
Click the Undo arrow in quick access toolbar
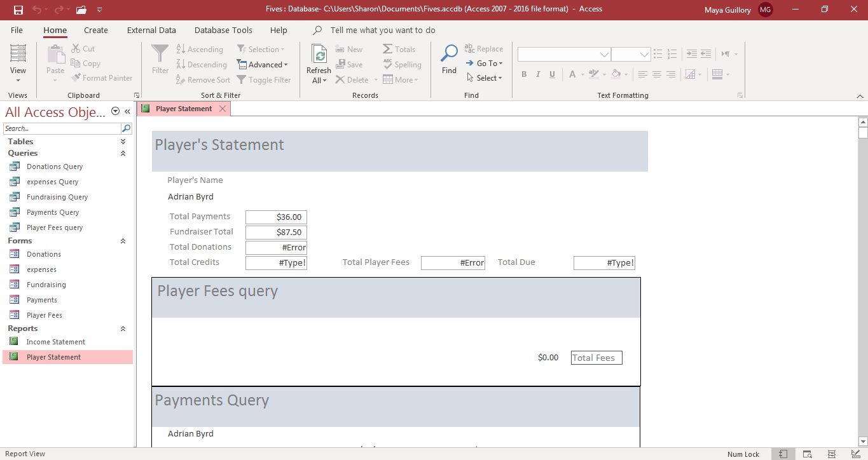coord(37,10)
